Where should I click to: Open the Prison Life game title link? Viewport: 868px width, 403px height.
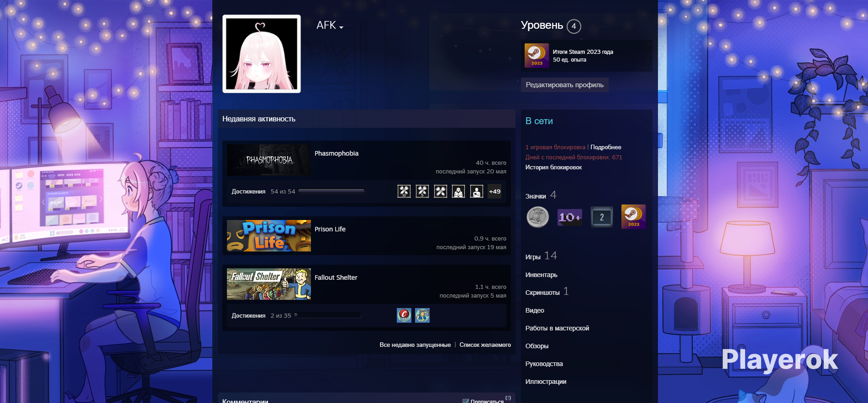330,229
